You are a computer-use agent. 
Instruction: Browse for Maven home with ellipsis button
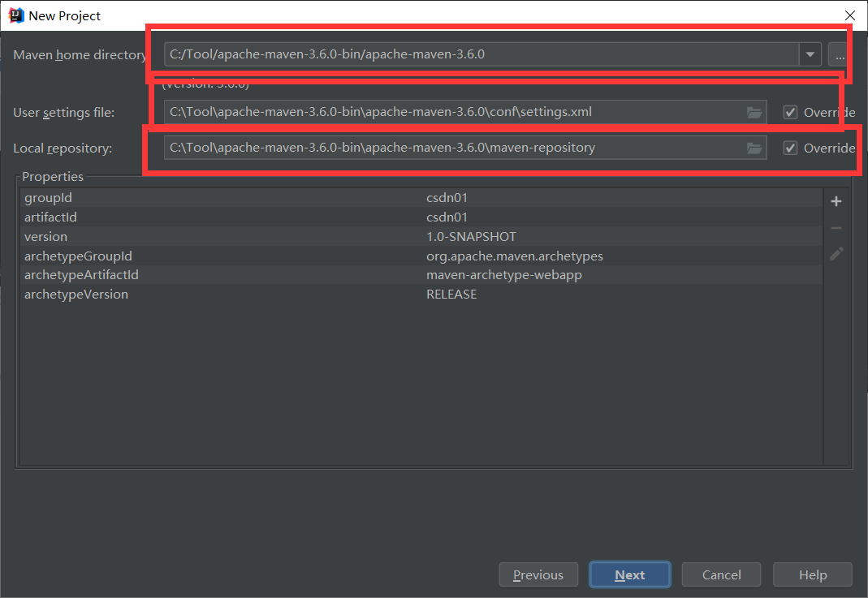[x=840, y=54]
